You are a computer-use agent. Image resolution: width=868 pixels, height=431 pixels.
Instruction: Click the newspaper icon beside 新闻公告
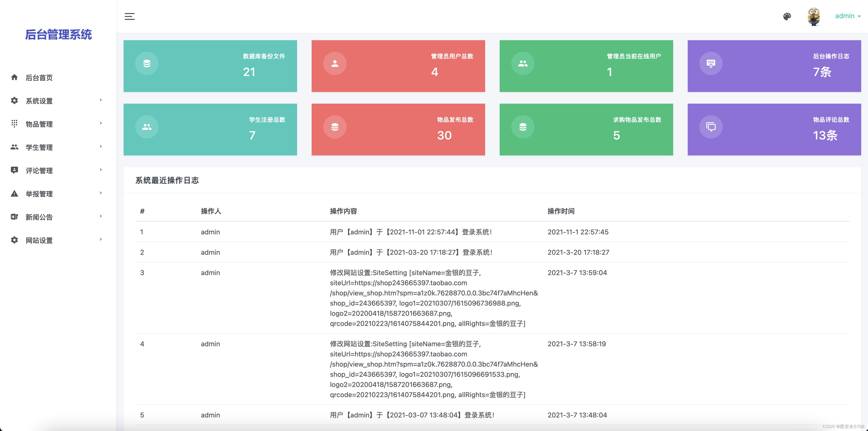(x=14, y=217)
